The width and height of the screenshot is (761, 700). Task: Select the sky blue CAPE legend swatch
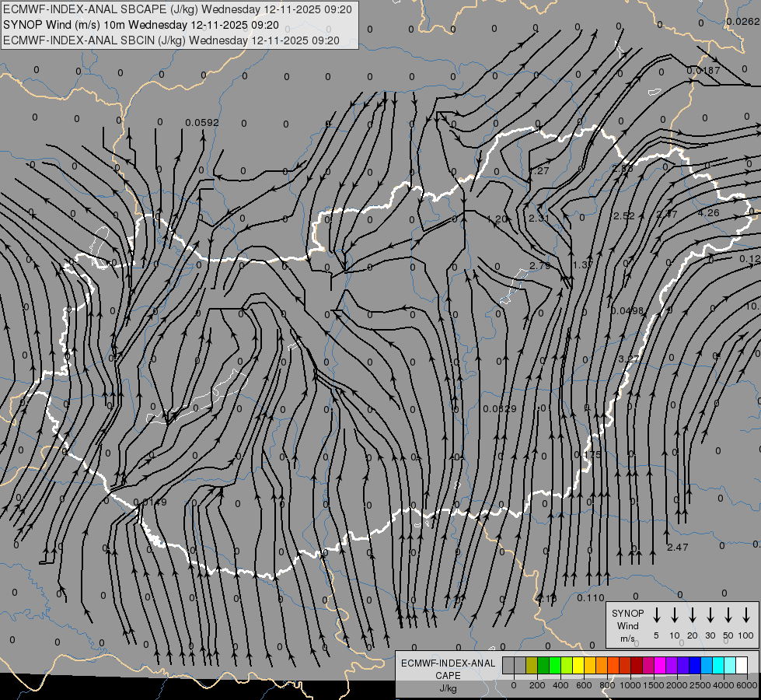coord(707,665)
